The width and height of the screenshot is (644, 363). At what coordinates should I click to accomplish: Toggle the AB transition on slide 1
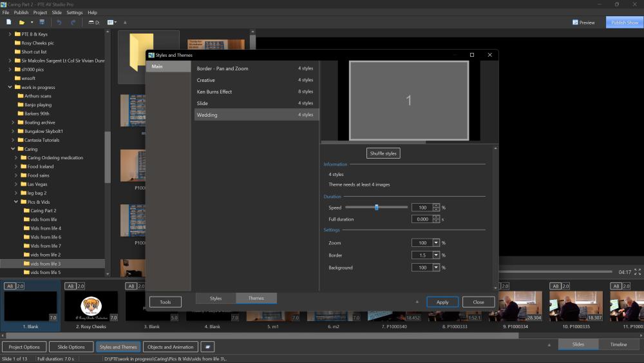click(10, 286)
